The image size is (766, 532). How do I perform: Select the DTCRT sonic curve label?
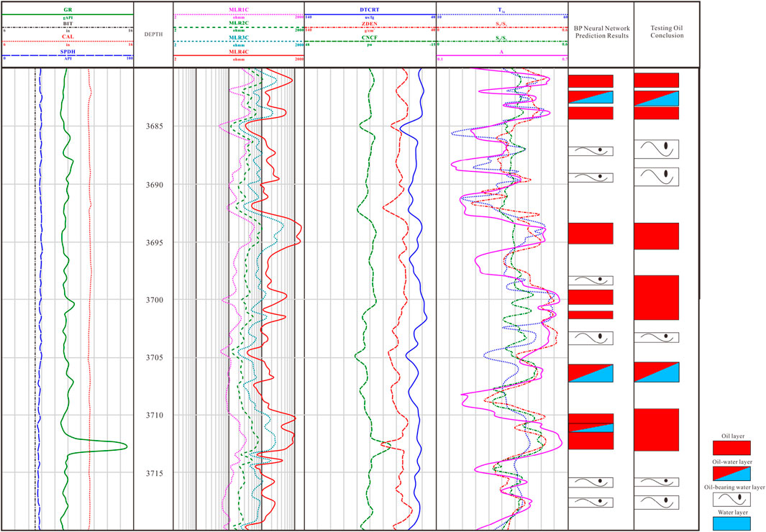(x=369, y=10)
